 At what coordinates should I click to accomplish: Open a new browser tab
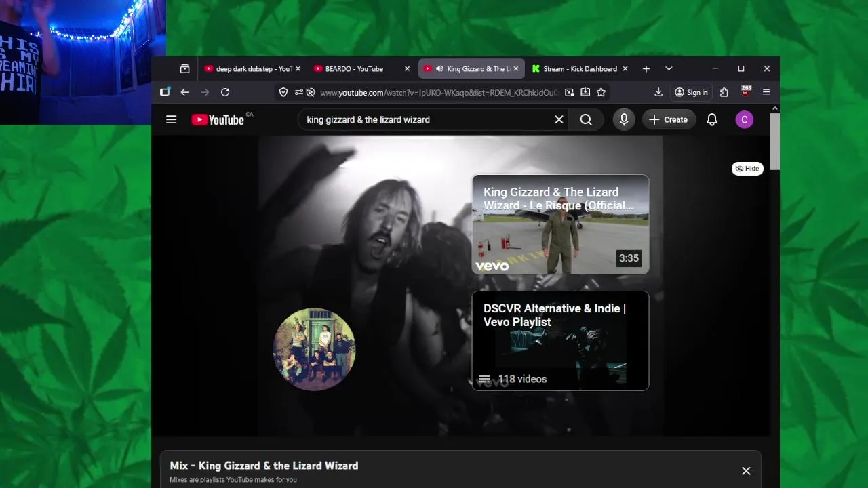point(646,68)
